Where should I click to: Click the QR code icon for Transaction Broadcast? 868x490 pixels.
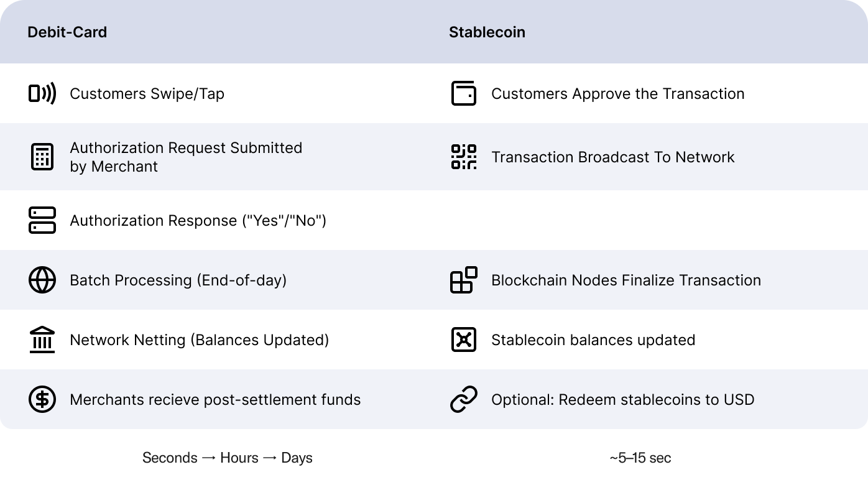tap(464, 157)
